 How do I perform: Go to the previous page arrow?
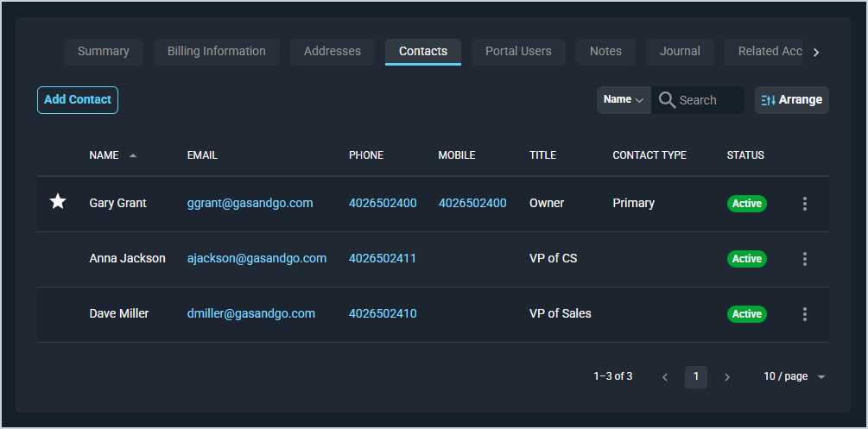pyautogui.click(x=665, y=377)
